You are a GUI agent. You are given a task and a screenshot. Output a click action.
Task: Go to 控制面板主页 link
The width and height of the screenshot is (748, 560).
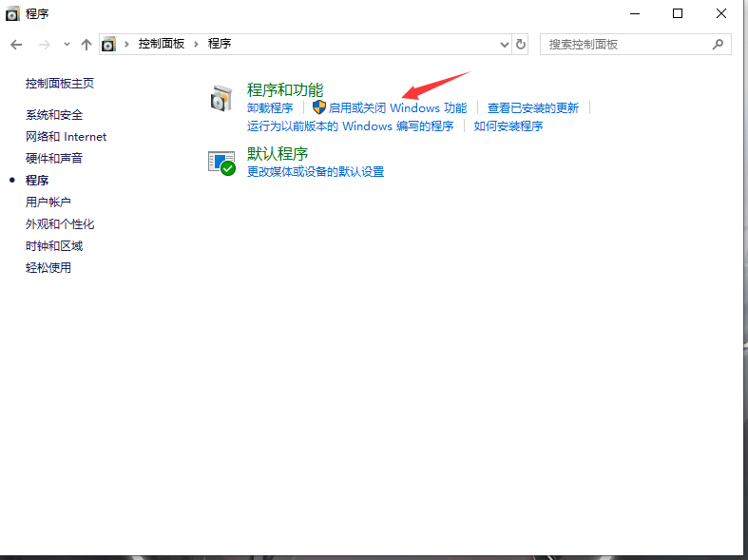coord(60,84)
